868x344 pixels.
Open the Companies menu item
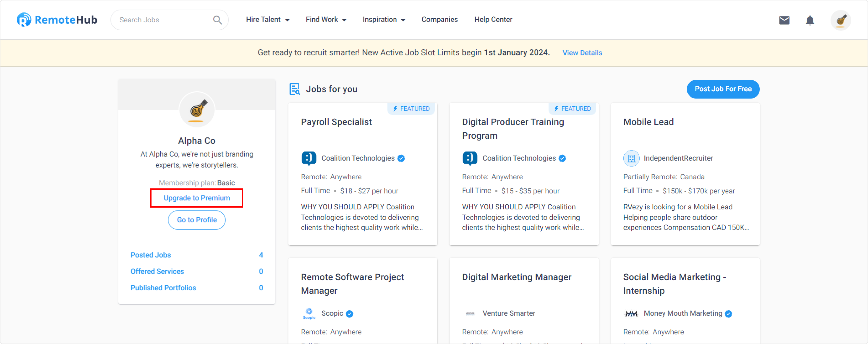[x=439, y=20]
